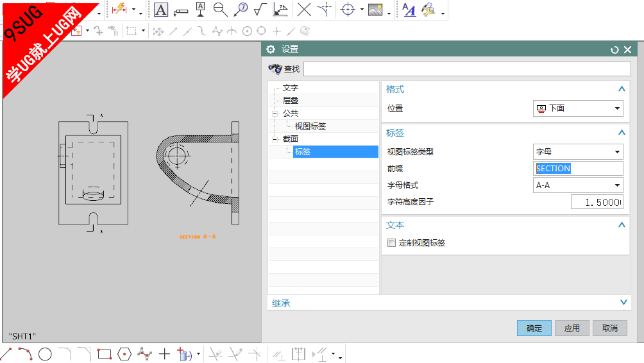Click the SECTION A-A label in drawing
The width and height of the screenshot is (644, 363).
coord(198,237)
